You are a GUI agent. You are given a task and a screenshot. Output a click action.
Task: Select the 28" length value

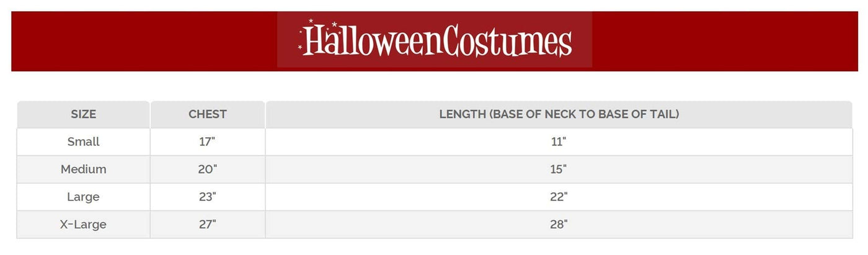tap(559, 225)
